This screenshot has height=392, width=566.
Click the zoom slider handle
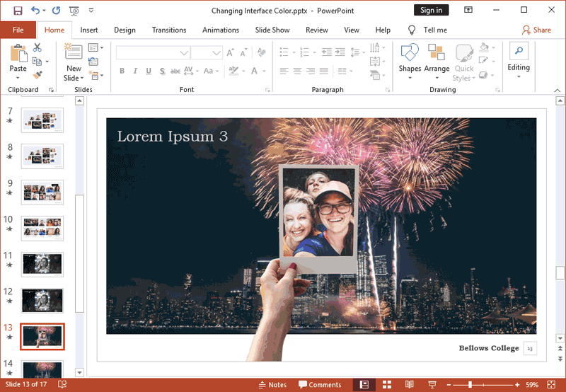(470, 385)
